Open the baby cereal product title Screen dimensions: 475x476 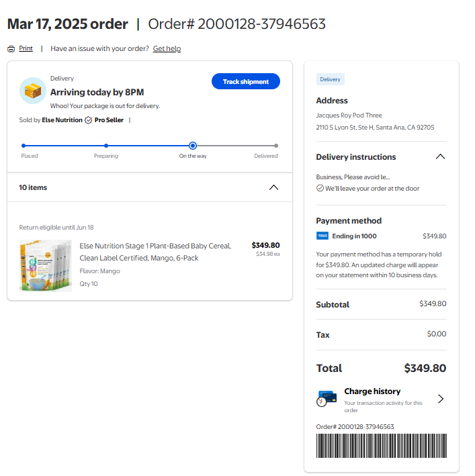click(155, 252)
